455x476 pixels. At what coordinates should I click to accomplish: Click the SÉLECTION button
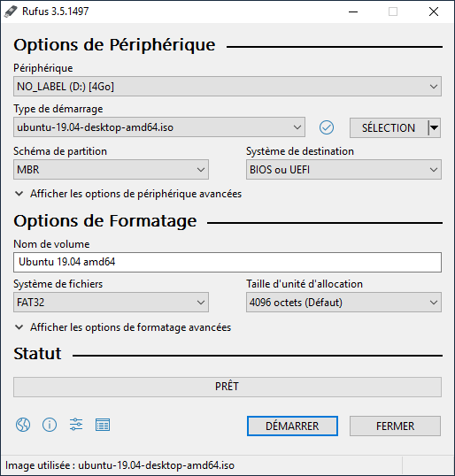(x=389, y=127)
